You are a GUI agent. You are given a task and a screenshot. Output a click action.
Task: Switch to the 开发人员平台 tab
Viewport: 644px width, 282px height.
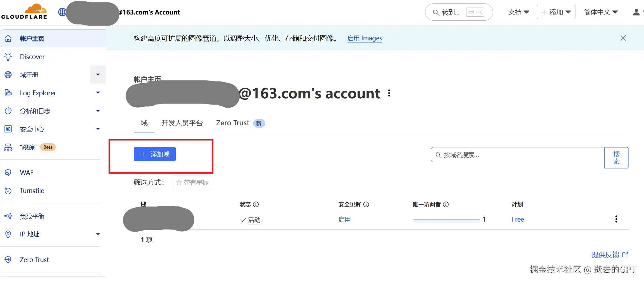182,123
